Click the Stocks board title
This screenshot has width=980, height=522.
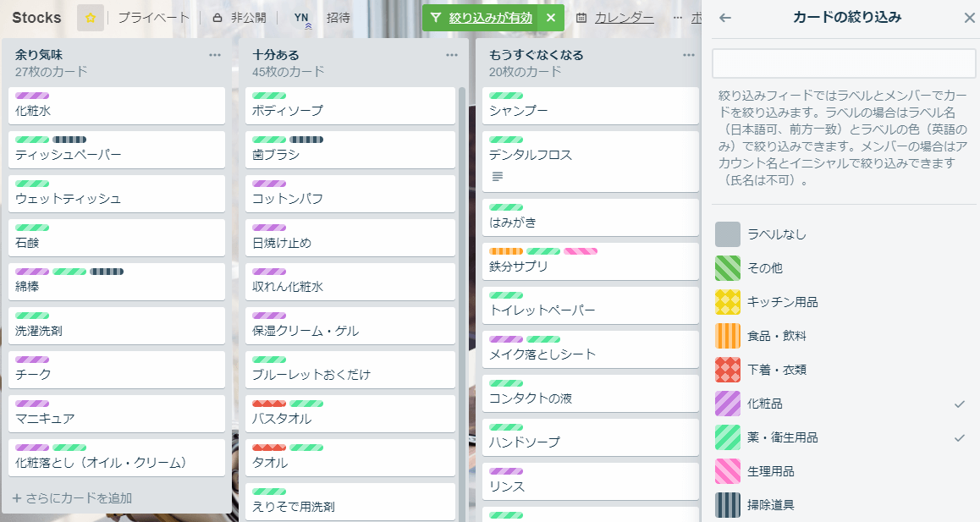37,18
